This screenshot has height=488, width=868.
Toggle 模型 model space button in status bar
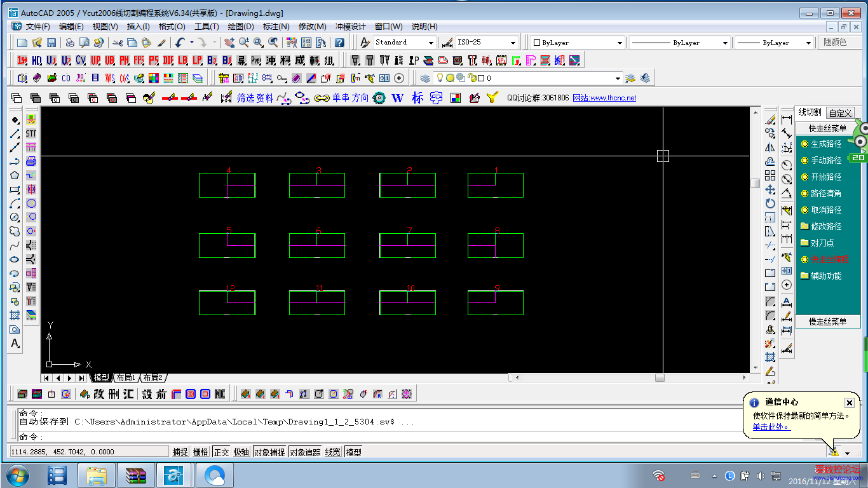click(353, 452)
